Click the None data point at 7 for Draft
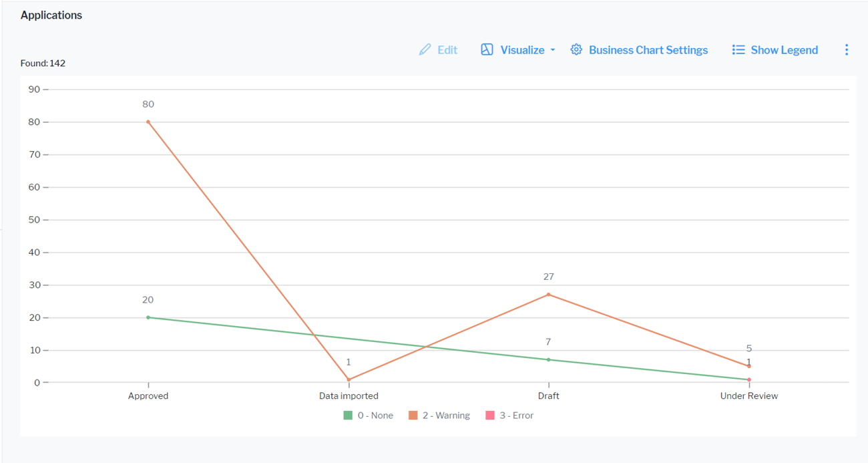 [x=549, y=359]
